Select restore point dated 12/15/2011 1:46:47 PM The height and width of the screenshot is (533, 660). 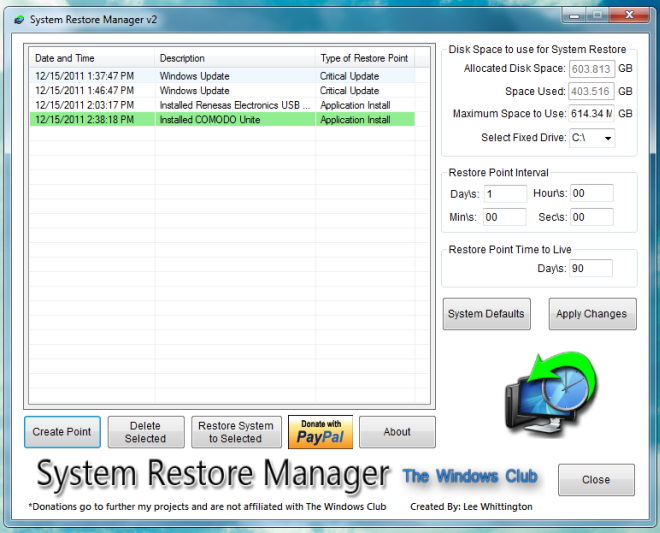[222, 91]
